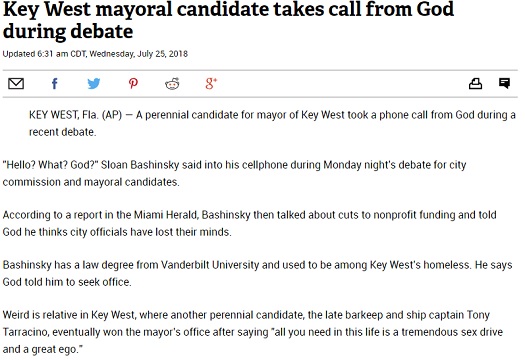This screenshot has width=525, height=360.
Task: Share the article on Facebook
Action: 55,83
